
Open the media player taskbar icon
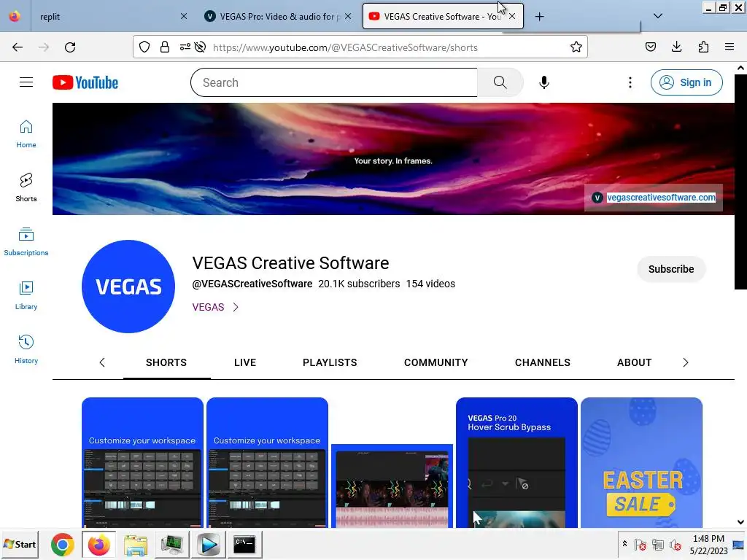point(208,545)
